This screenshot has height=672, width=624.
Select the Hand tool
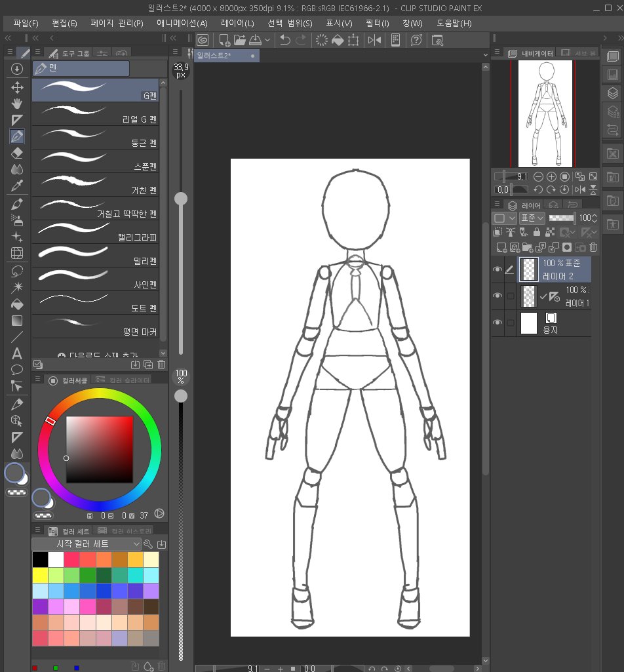[17, 104]
